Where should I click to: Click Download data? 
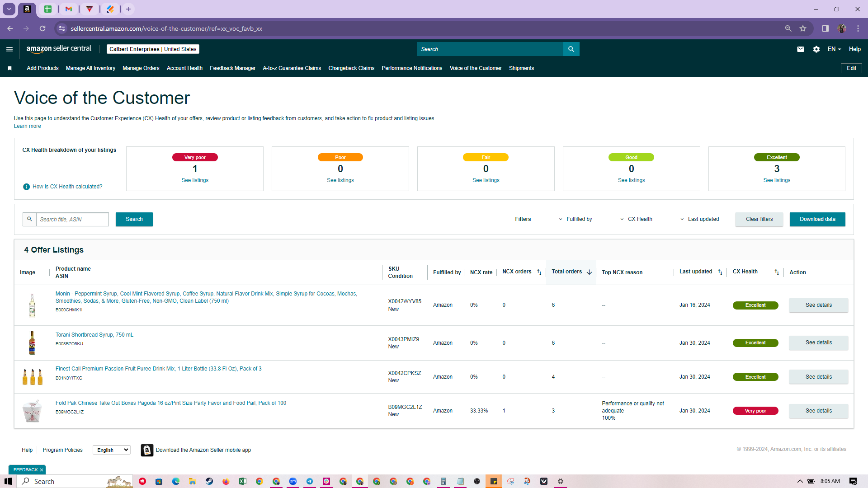817,219
